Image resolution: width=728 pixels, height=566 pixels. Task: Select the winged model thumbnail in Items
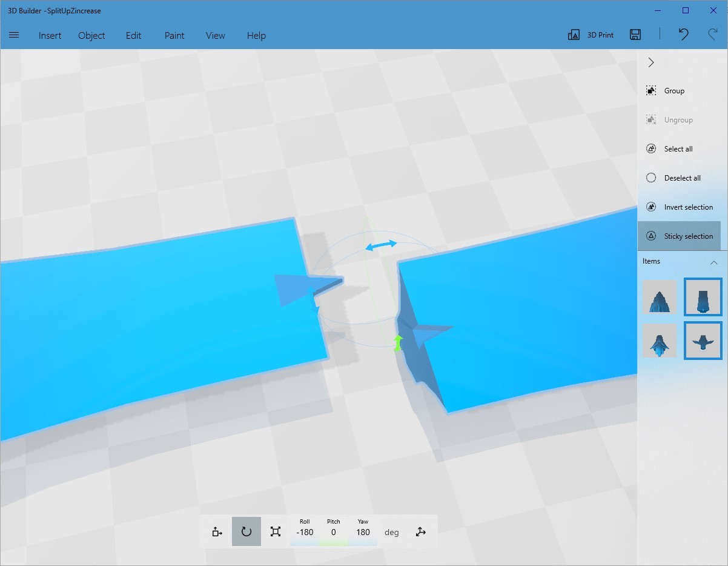[x=703, y=341]
